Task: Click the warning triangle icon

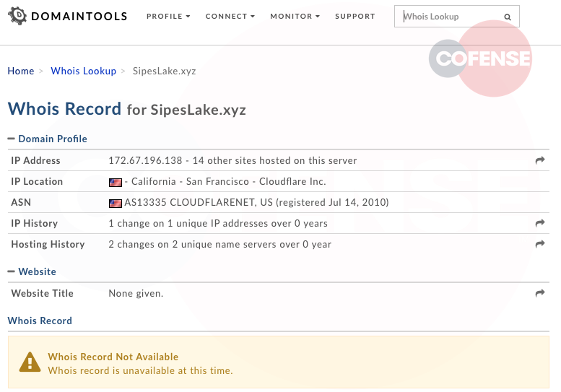Action: 30,362
